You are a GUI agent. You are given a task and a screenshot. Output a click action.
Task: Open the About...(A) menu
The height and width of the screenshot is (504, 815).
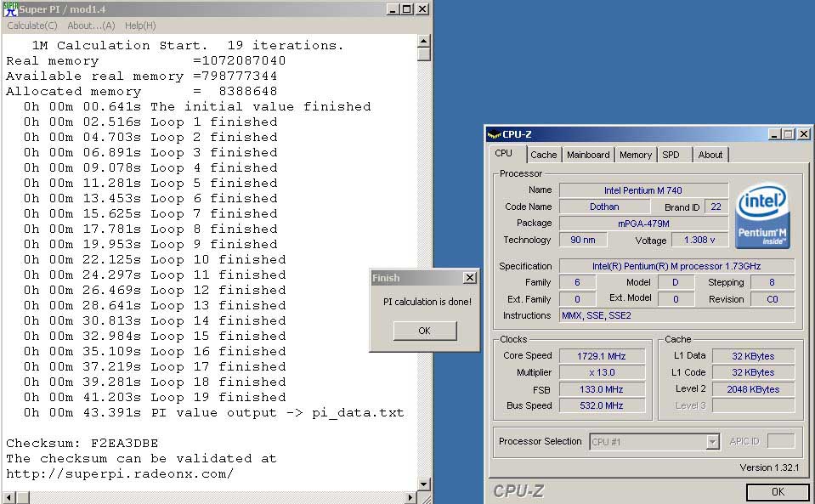[91, 25]
